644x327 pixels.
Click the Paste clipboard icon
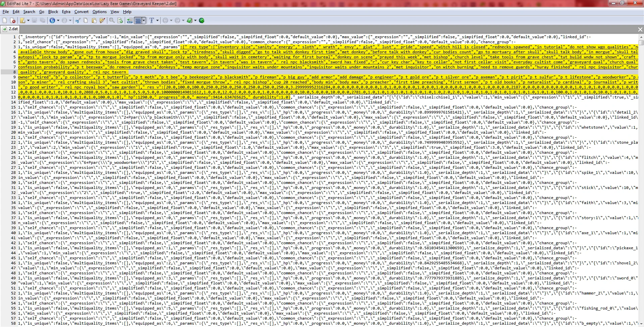point(94,20)
